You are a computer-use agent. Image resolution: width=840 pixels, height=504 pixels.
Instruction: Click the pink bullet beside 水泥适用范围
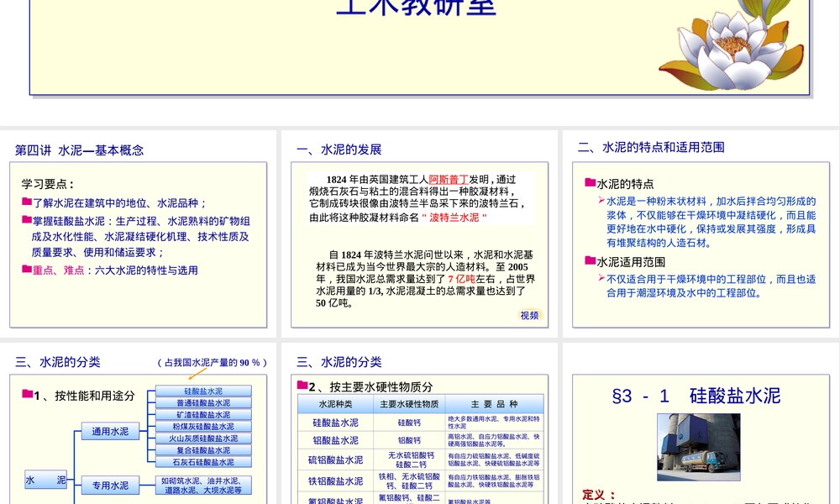(591, 261)
